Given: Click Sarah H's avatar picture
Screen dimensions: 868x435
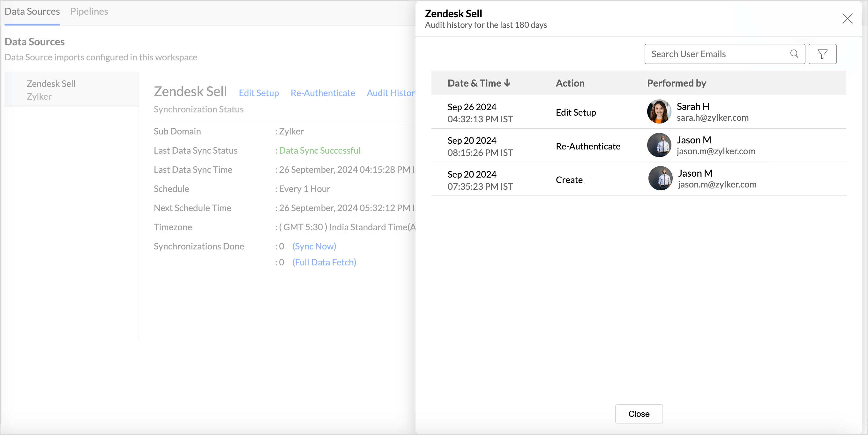Looking at the screenshot, I should tap(659, 111).
